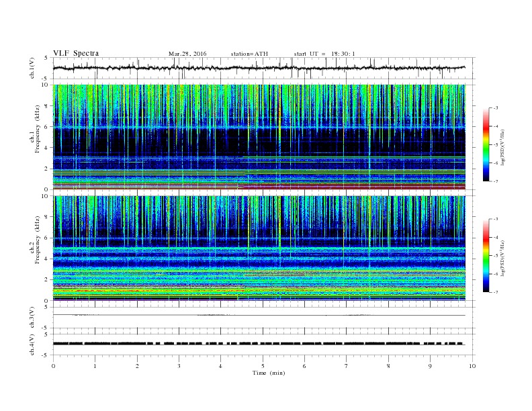The width and height of the screenshot is (532, 411).
Task: Click the time axis tick label "1"
Action: pos(95,366)
